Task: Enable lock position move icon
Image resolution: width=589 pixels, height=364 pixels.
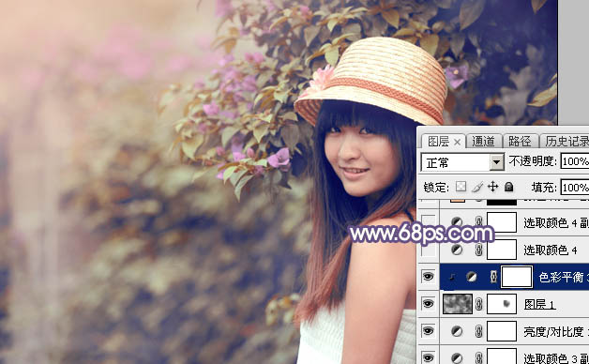Action: (492, 187)
